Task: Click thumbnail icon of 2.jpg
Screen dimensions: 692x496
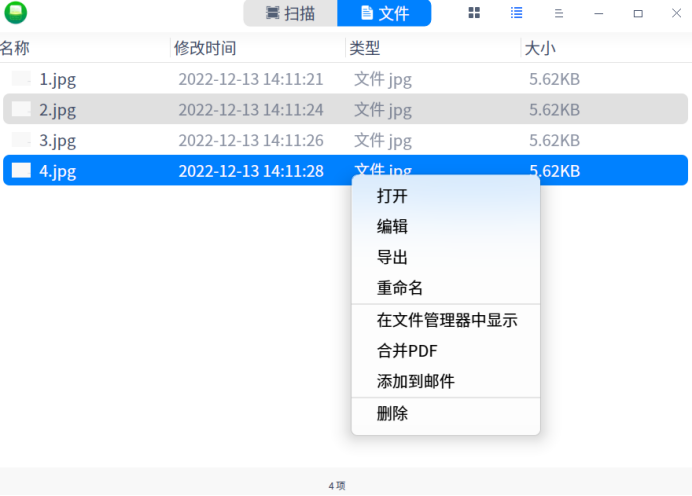Action: (21, 109)
